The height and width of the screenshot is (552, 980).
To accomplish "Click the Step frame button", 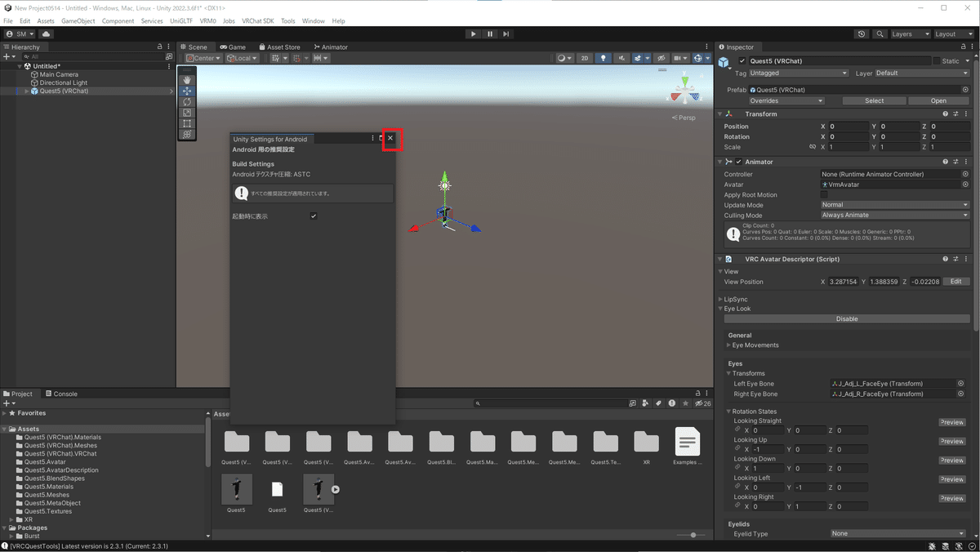I will [506, 34].
